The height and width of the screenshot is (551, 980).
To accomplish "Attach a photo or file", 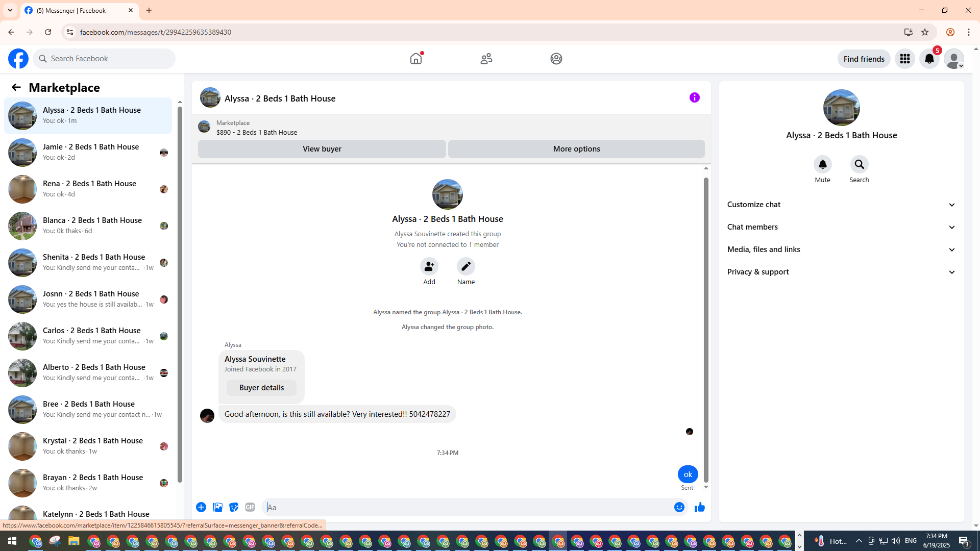I will pyautogui.click(x=217, y=507).
